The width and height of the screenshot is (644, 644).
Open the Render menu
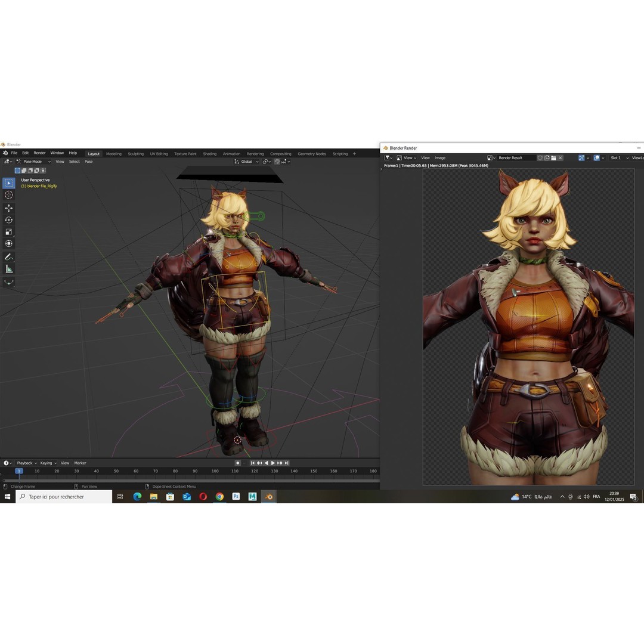click(39, 153)
